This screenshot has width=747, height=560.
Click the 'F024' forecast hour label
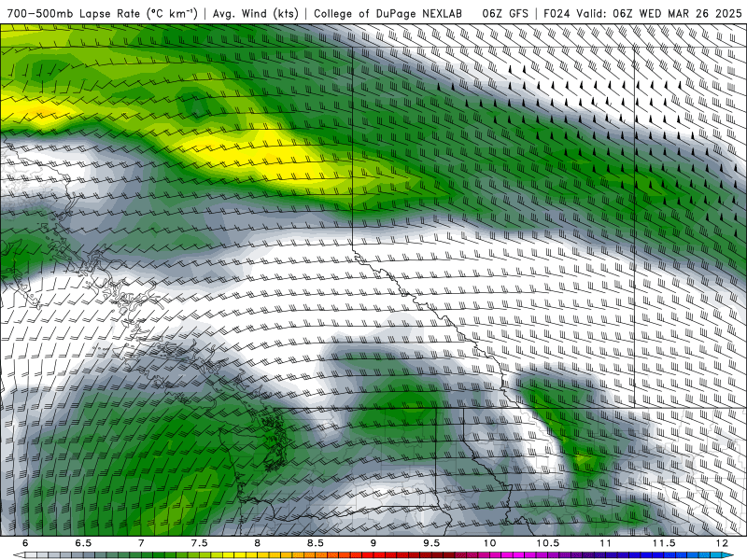click(x=557, y=14)
